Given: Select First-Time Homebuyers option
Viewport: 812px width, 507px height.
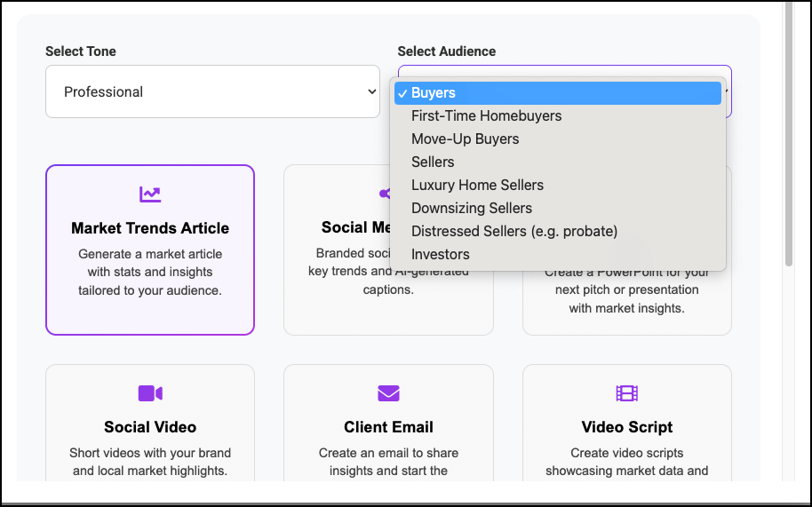Looking at the screenshot, I should 486,116.
